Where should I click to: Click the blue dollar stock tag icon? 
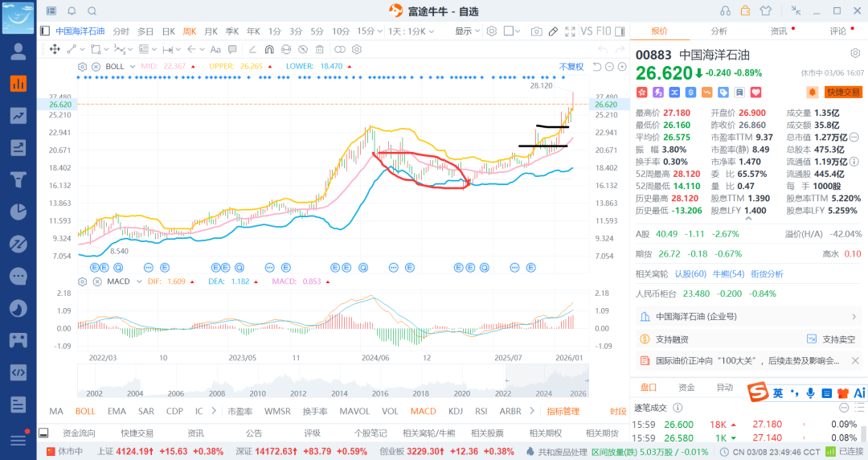point(690,92)
